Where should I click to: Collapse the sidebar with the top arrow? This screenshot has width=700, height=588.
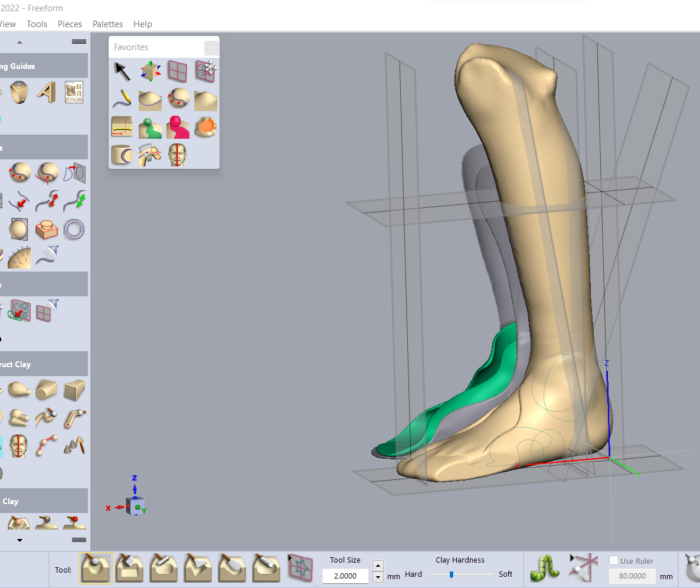pyautogui.click(x=19, y=42)
